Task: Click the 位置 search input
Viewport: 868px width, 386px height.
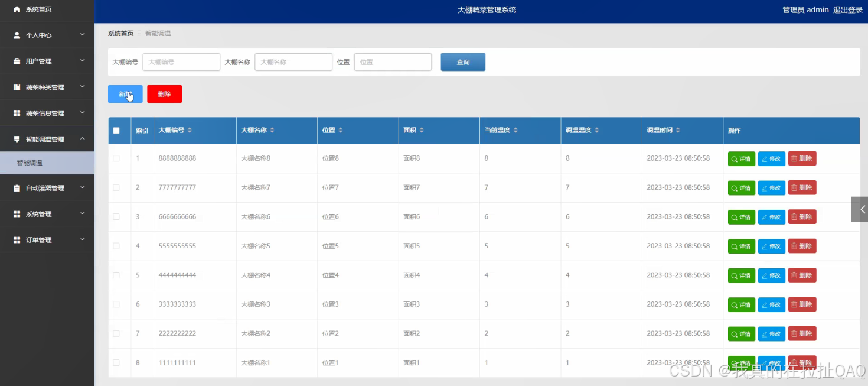Action: (393, 62)
